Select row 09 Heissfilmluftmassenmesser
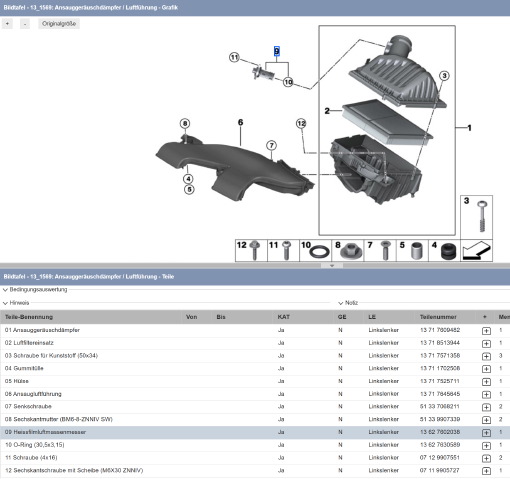 coord(255,432)
